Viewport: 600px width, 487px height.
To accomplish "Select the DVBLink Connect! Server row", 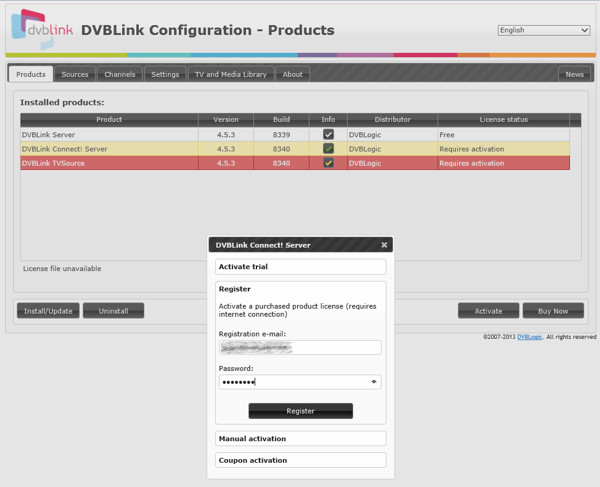I will tap(295, 148).
